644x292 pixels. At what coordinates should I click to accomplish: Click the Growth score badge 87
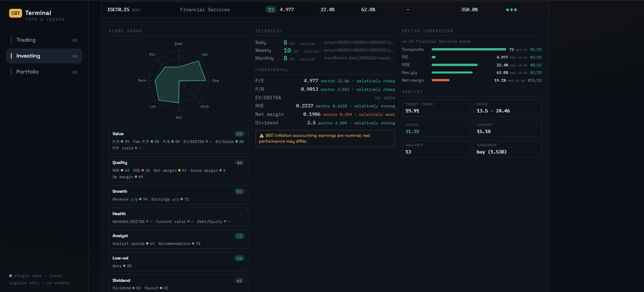click(x=240, y=192)
